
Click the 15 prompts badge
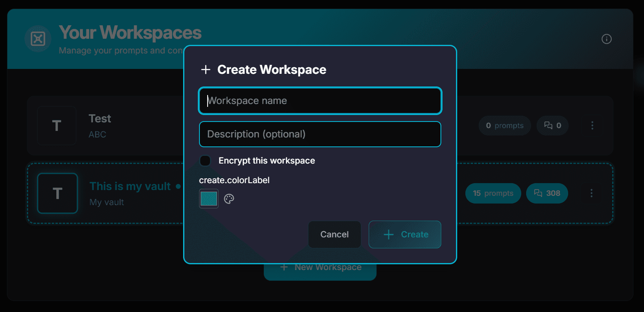493,193
